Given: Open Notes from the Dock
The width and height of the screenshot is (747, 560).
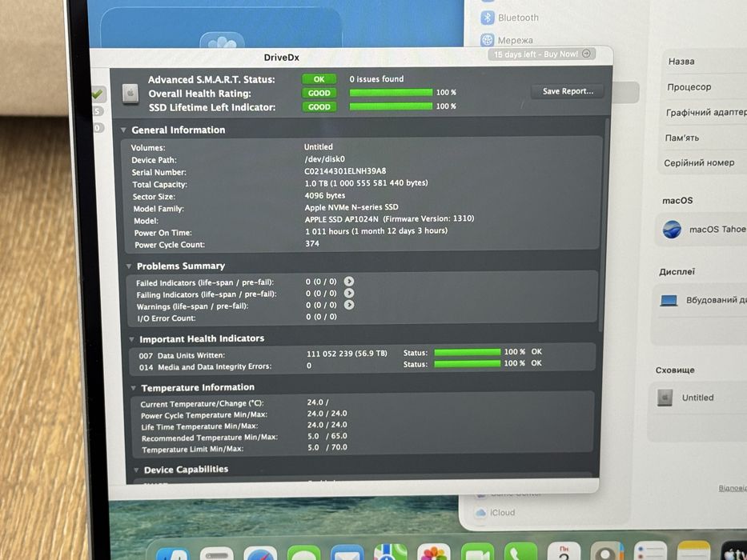Looking at the screenshot, I should point(693,550).
